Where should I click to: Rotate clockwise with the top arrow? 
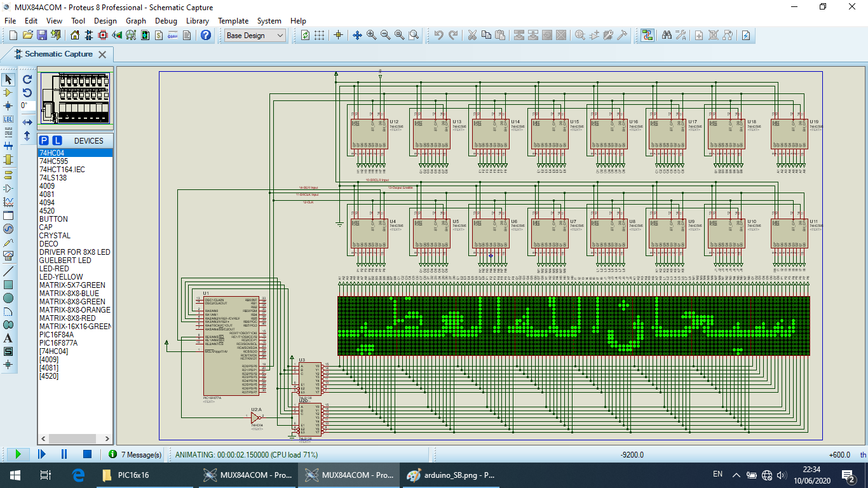pyautogui.click(x=27, y=79)
